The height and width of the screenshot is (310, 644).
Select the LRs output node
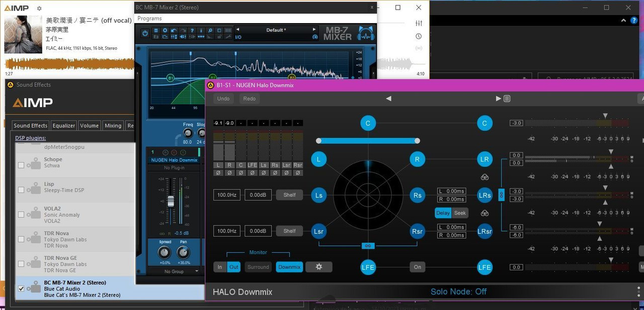485,195
